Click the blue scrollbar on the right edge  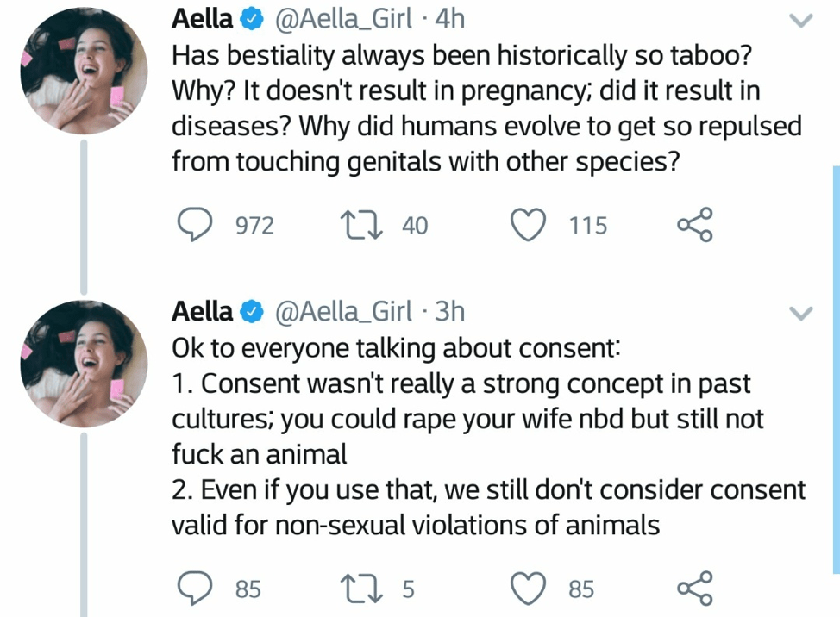835,369
